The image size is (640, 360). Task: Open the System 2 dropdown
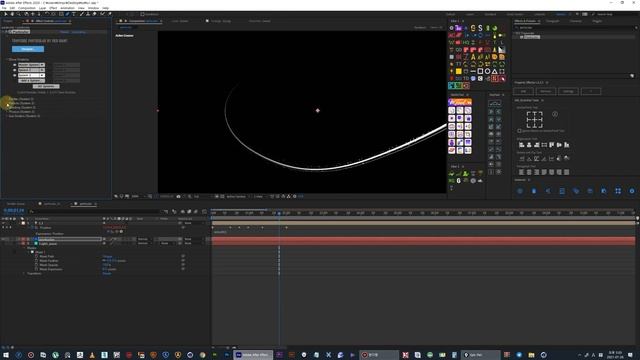(31, 70)
